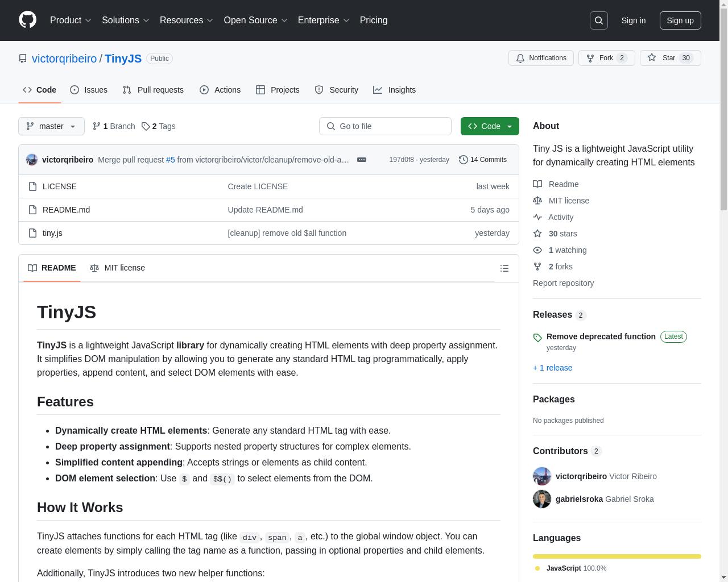Switch to the Projects tab

click(278, 90)
